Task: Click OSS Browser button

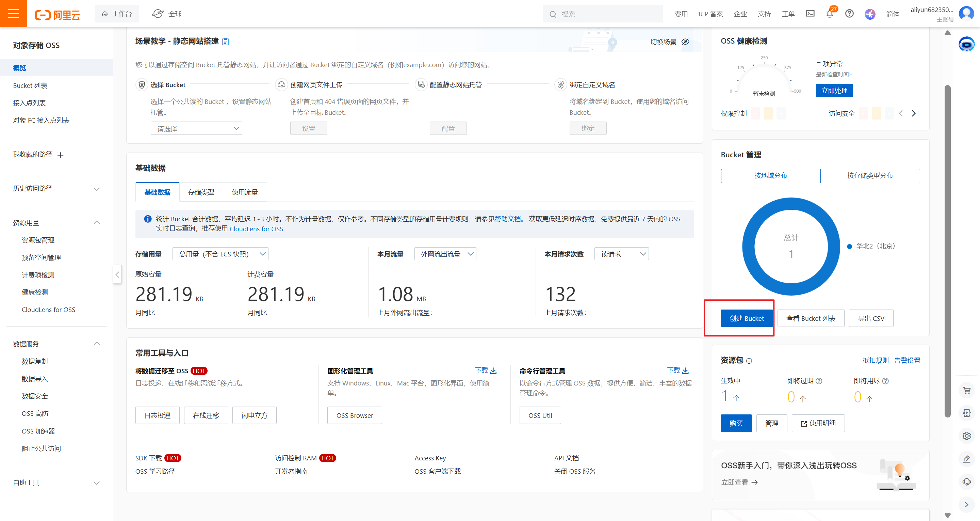Action: click(354, 415)
